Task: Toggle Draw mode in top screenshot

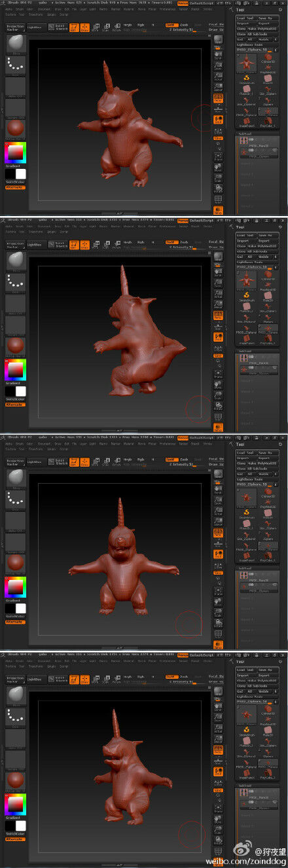Action: click(84, 27)
